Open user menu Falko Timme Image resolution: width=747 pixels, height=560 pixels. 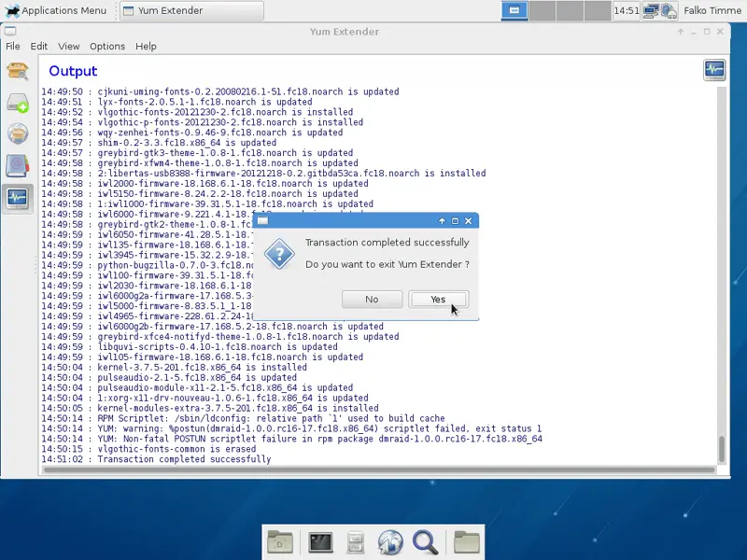tap(712, 10)
